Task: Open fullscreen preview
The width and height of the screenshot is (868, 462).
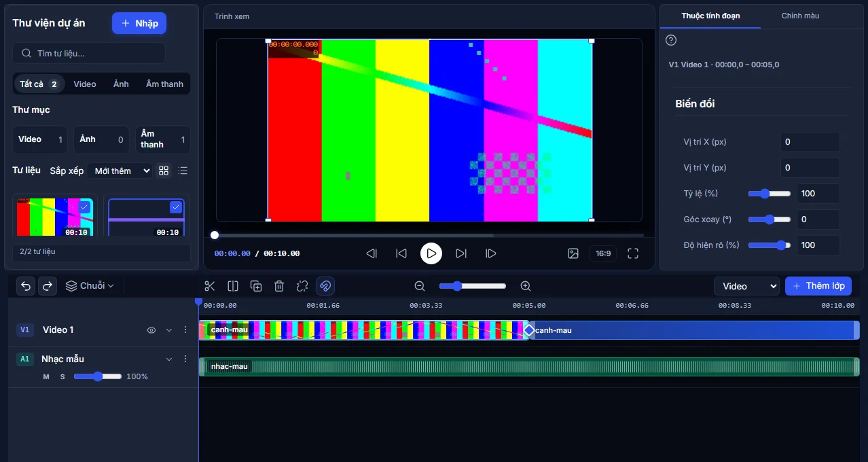Action: pos(633,253)
